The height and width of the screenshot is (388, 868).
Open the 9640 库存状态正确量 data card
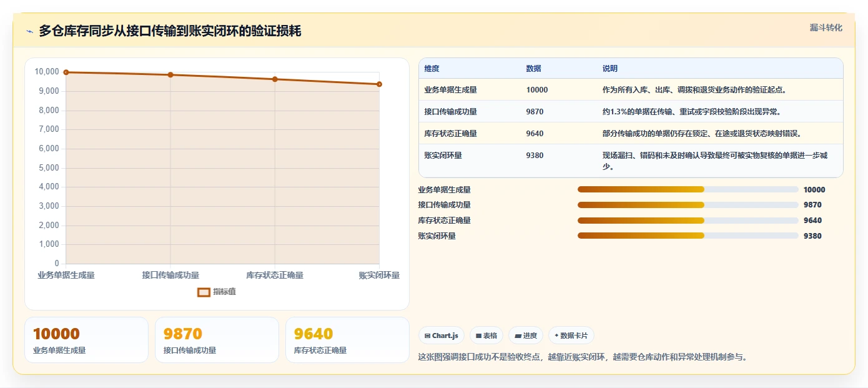tap(347, 340)
